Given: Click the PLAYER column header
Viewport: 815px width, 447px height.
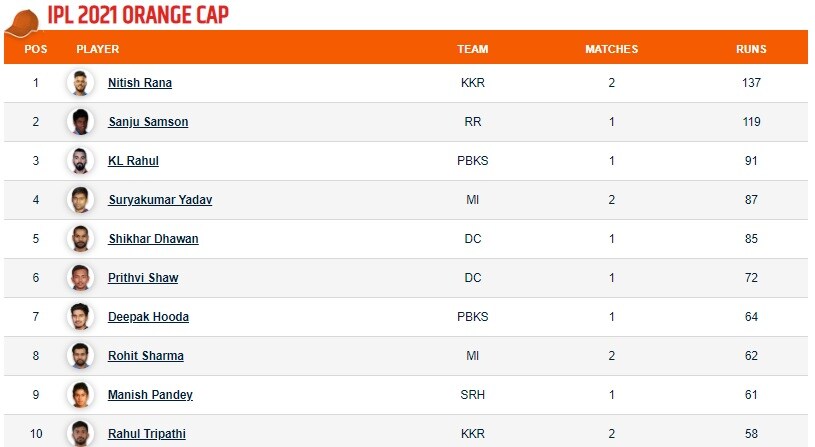Looking at the screenshot, I should (x=97, y=49).
